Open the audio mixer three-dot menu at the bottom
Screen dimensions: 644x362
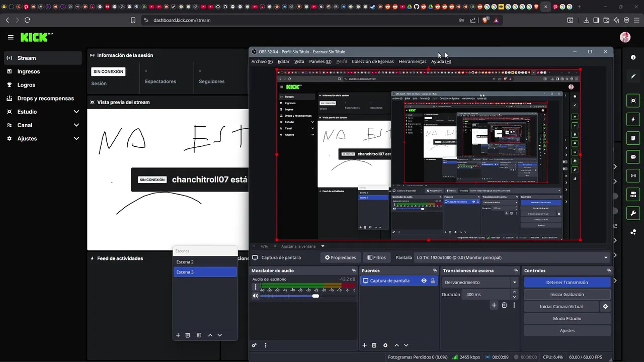(266, 345)
